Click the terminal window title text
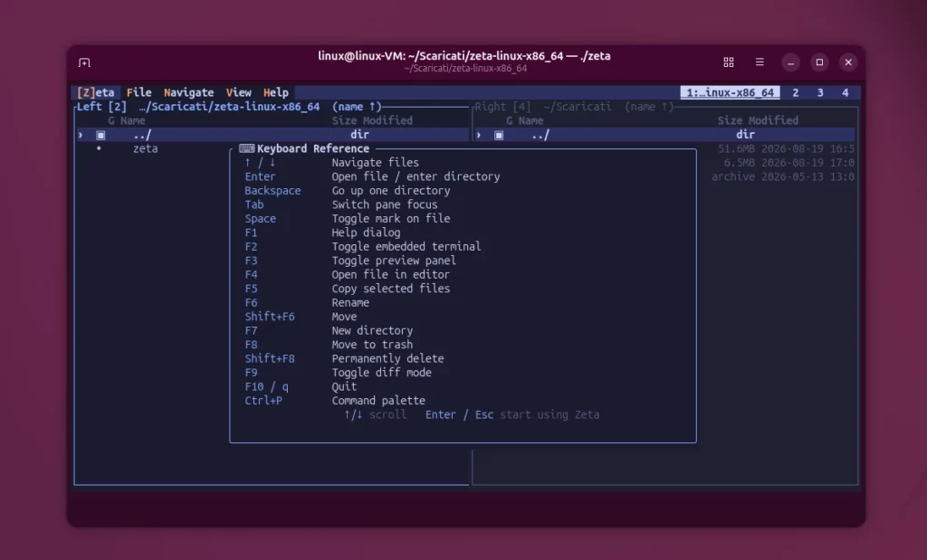 coord(464,56)
